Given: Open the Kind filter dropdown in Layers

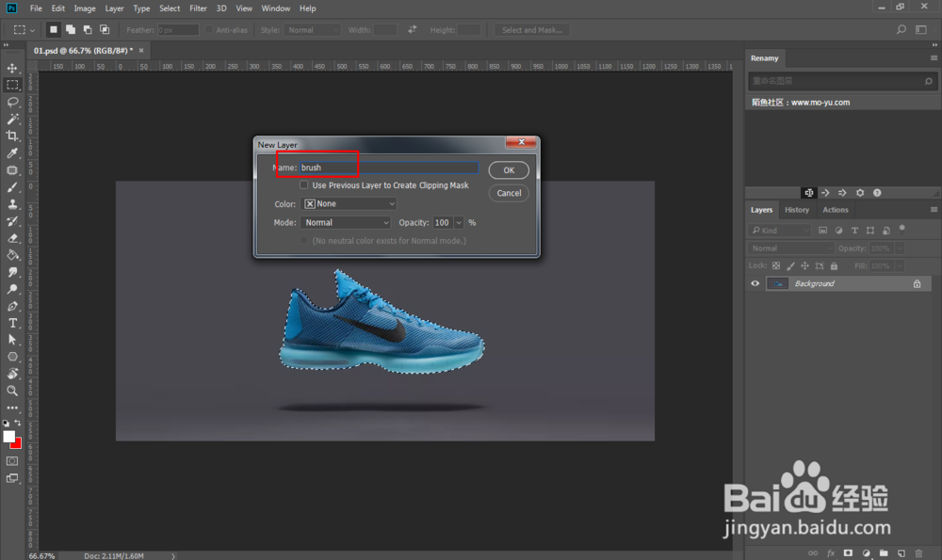Looking at the screenshot, I should tap(780, 230).
